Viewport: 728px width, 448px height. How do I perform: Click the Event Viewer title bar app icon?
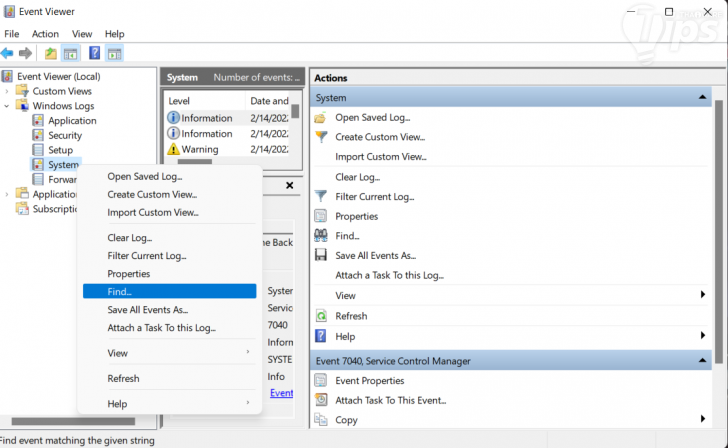(9, 12)
